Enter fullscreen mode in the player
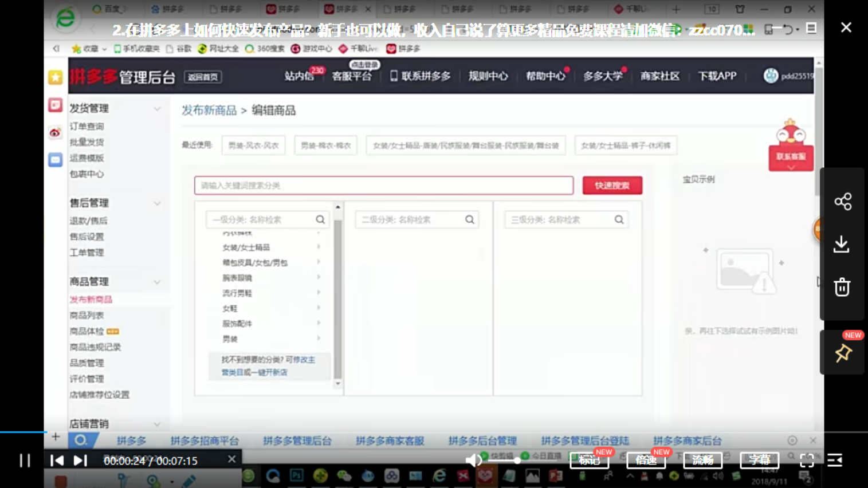This screenshot has height=488, width=868. [x=807, y=460]
